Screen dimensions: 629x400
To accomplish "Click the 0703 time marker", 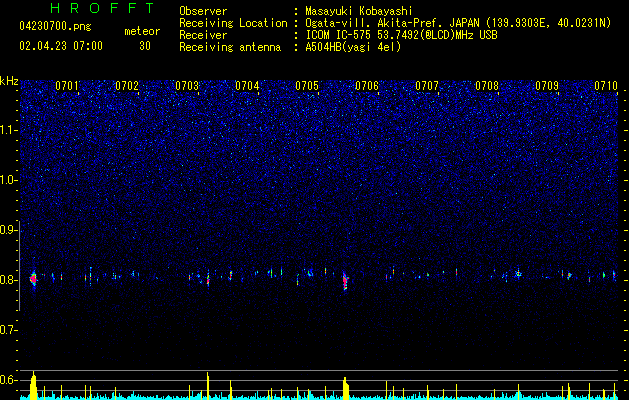I will [x=187, y=86].
